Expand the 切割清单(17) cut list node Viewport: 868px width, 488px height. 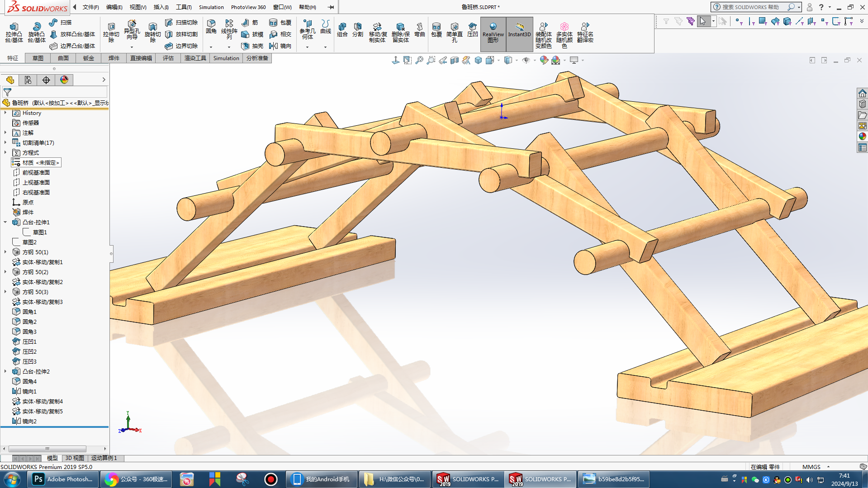pos(5,142)
